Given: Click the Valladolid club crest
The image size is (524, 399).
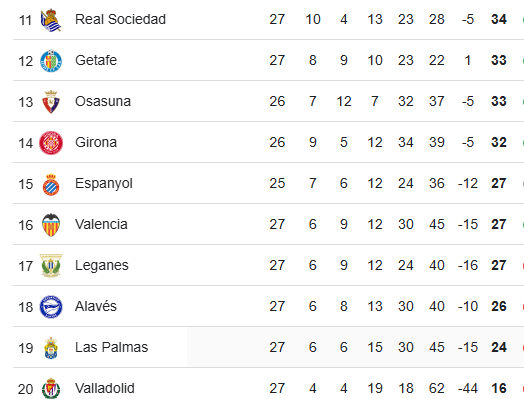Looking at the screenshot, I should click(x=51, y=388).
